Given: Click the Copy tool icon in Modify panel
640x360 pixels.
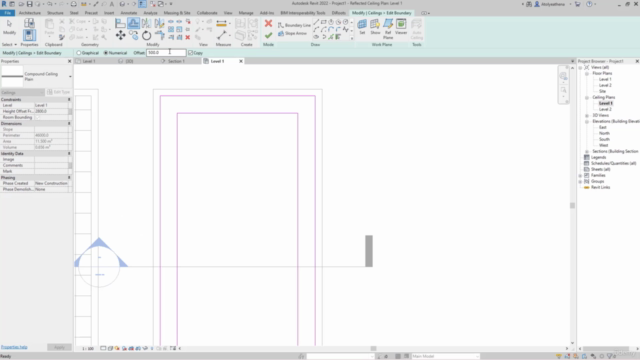Looking at the screenshot, I should [133, 36].
